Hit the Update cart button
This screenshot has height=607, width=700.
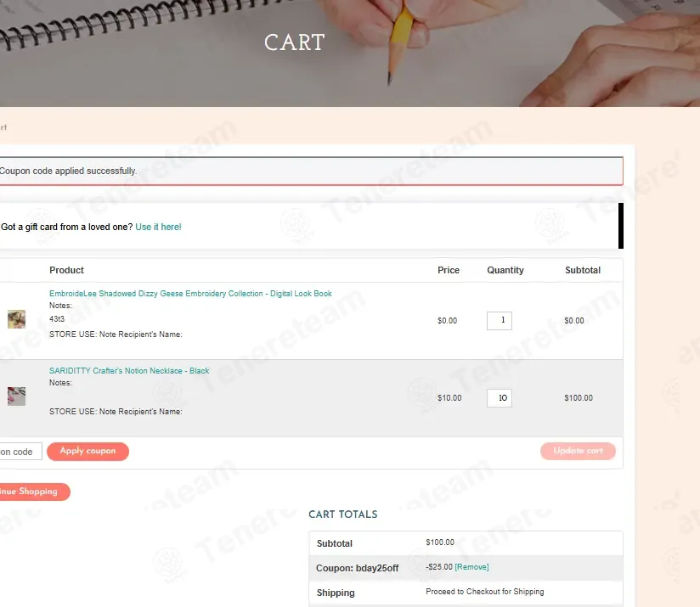(x=578, y=451)
